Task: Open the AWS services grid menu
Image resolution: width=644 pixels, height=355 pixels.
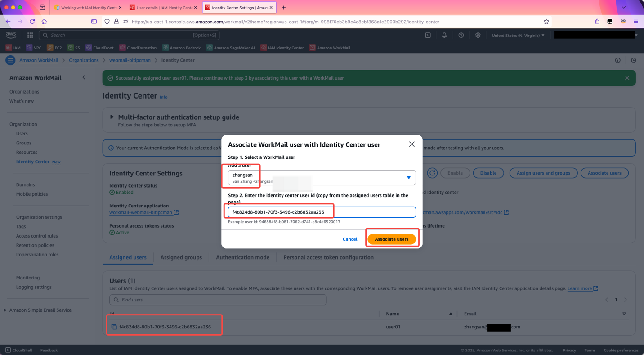Action: click(30, 35)
